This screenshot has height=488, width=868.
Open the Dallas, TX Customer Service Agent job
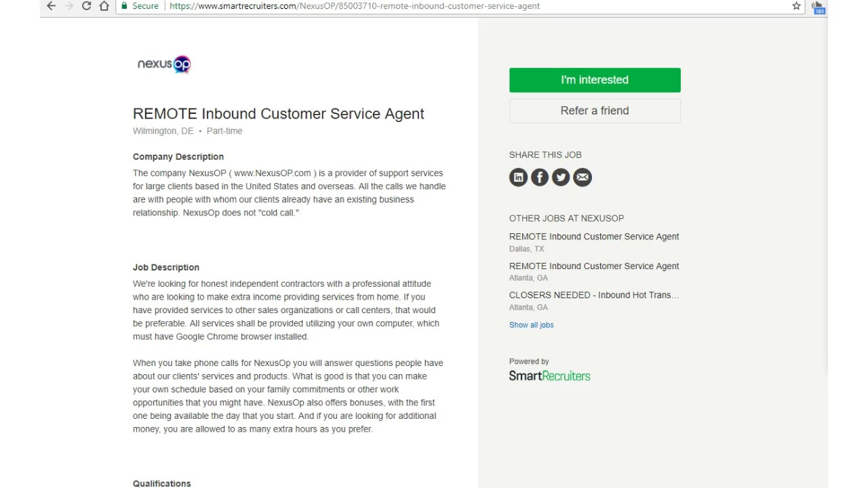click(594, 237)
